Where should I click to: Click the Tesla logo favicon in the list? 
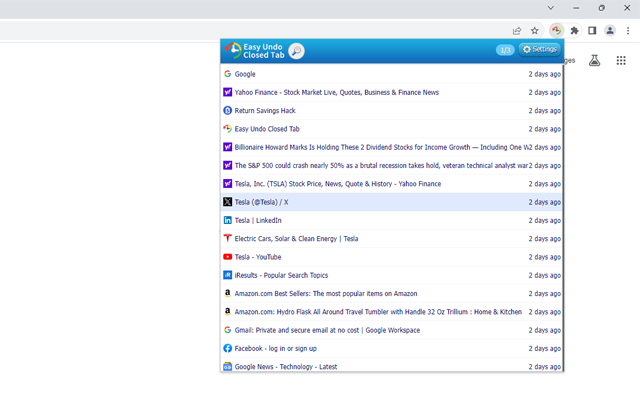tap(227, 238)
